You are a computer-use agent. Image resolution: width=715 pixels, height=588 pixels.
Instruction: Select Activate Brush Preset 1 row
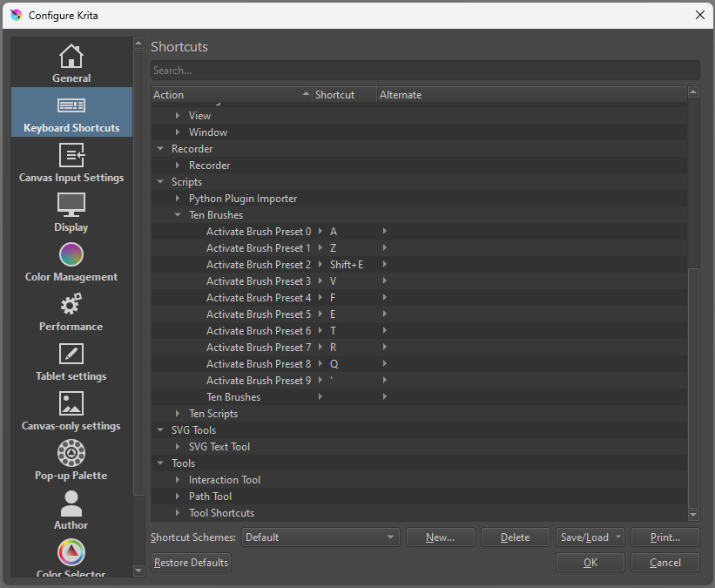tap(419, 248)
